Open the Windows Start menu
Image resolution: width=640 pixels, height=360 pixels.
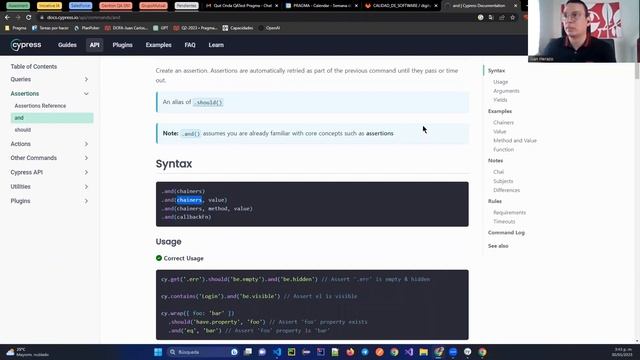[x=158, y=352]
